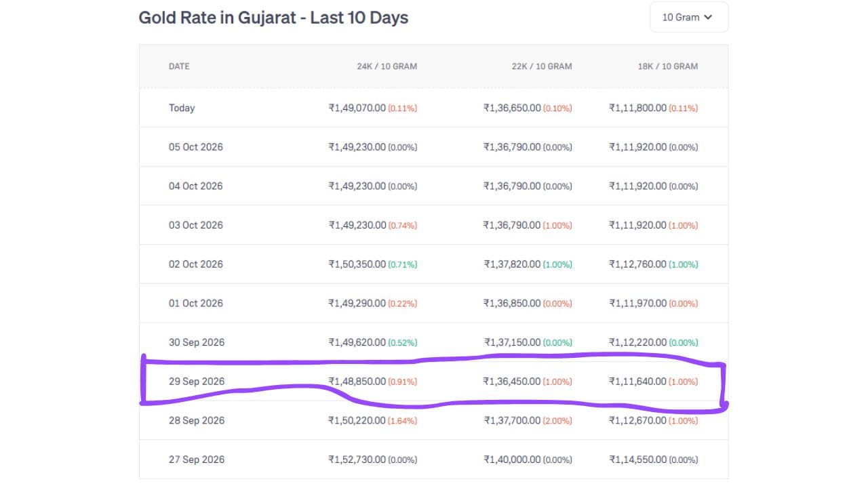Image resolution: width=868 pixels, height=488 pixels.
Task: Select the 05 Oct 2026 date cell
Action: click(x=196, y=147)
